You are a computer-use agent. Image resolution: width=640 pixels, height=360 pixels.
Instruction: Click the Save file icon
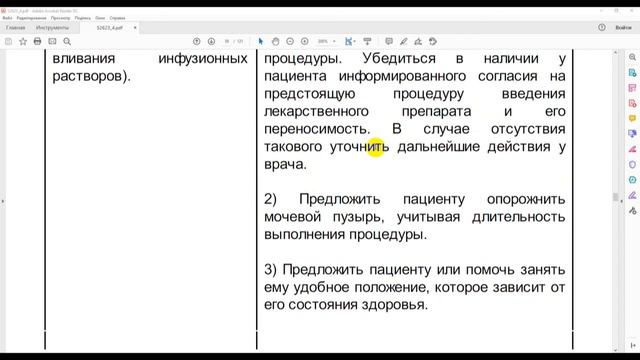tap(8, 41)
